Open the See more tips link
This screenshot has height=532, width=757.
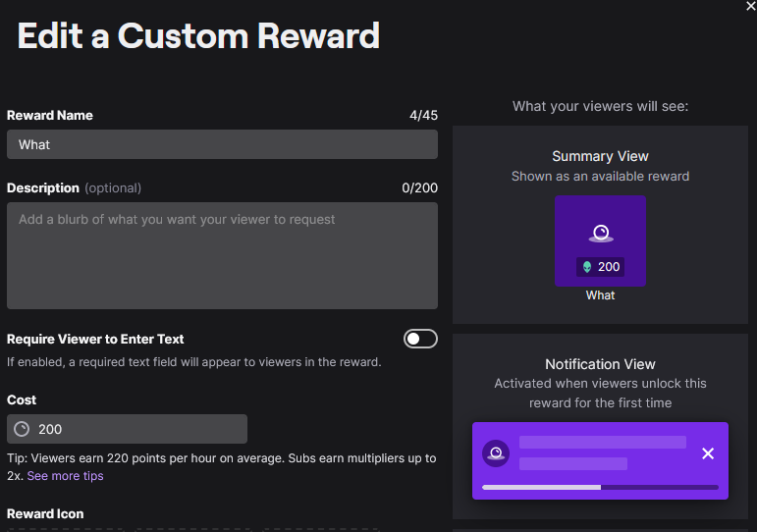coord(65,476)
